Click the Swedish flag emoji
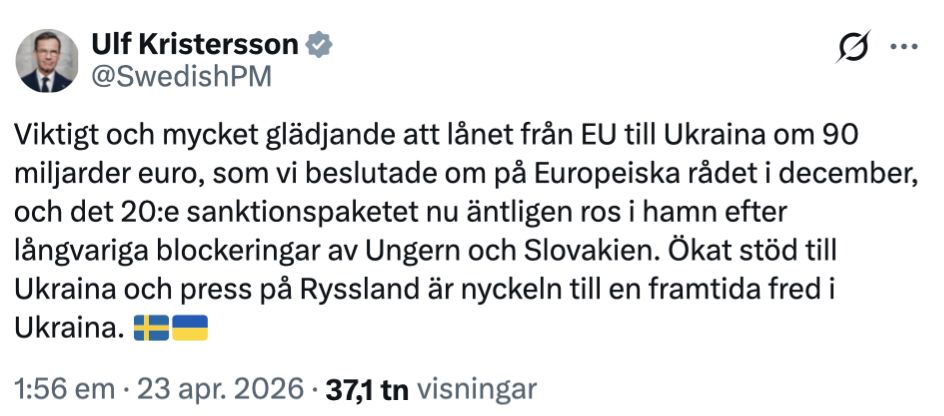The width and height of the screenshot is (944, 416). click(151, 328)
